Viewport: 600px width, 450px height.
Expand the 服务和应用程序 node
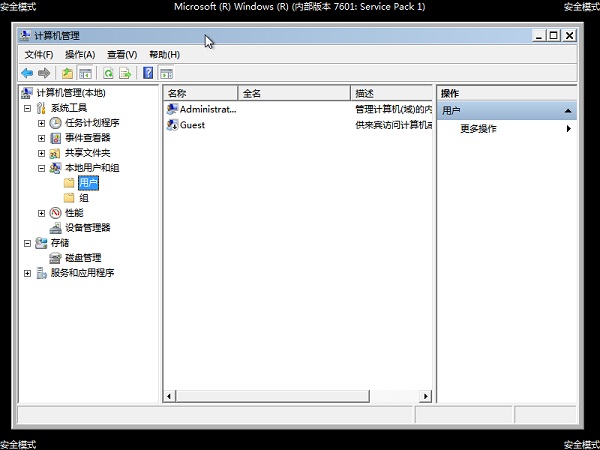(x=27, y=273)
